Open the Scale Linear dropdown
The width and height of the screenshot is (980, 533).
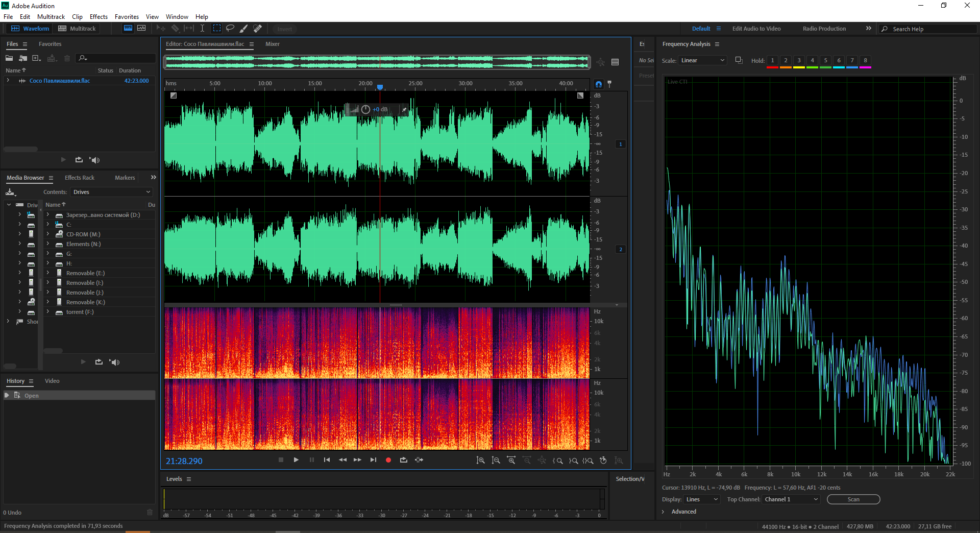point(702,61)
